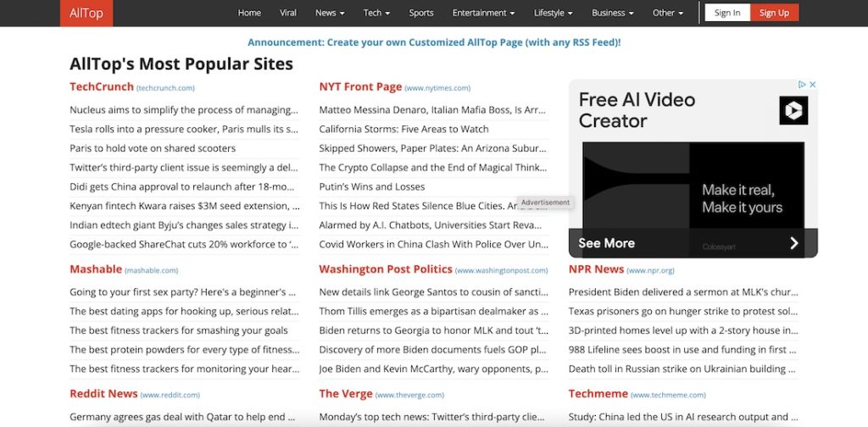
Task: Click the ad video preview image
Action: coord(693,186)
